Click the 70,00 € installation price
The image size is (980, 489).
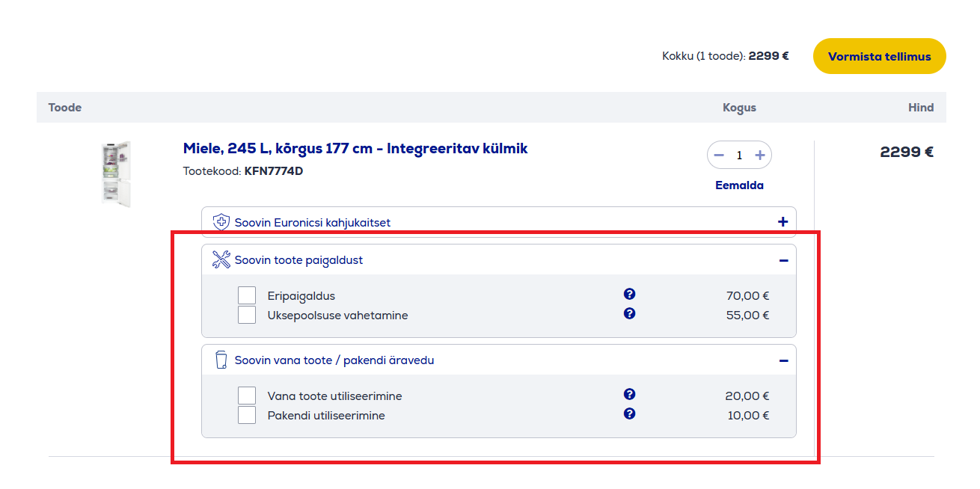click(748, 296)
